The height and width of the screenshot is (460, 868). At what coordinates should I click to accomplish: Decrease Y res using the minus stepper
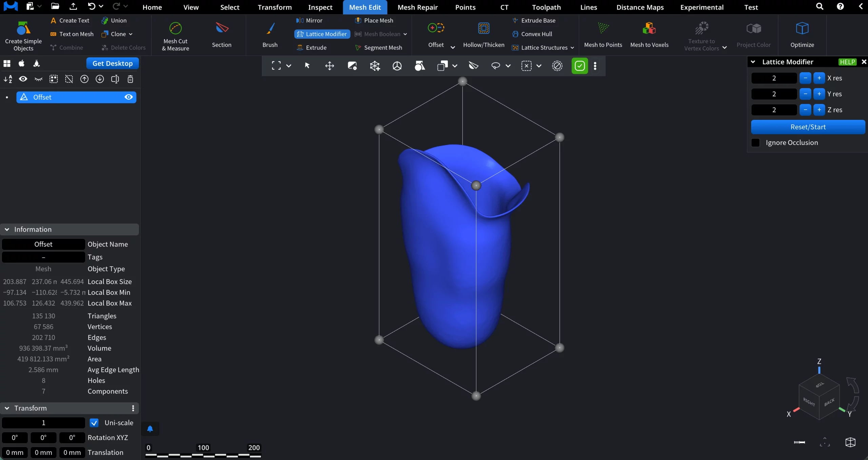pyautogui.click(x=806, y=94)
